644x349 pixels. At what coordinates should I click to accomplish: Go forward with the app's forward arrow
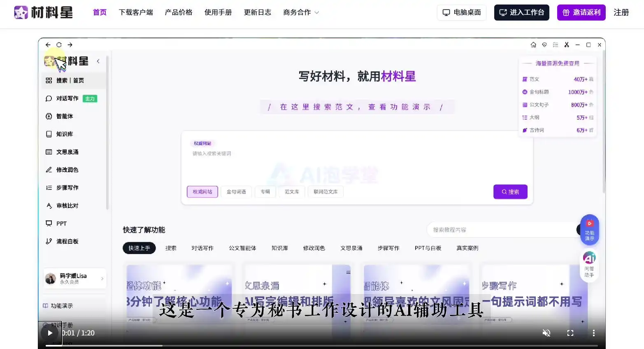[70, 45]
